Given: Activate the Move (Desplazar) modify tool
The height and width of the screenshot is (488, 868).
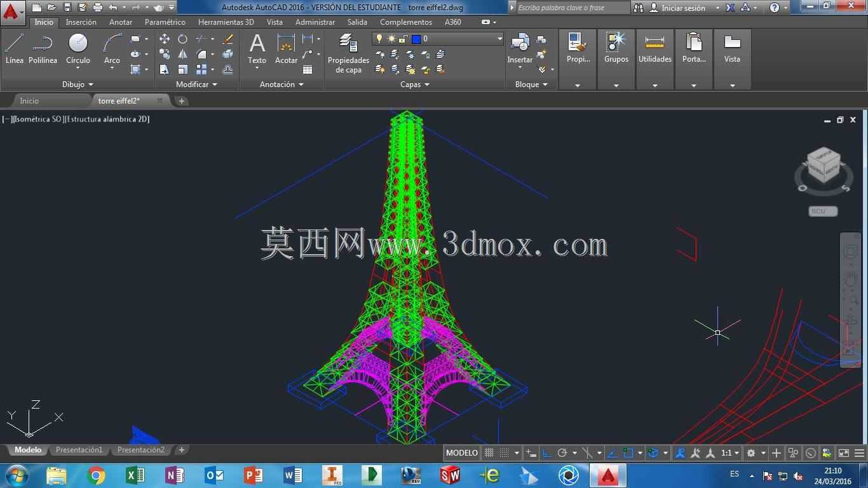Looking at the screenshot, I should point(165,39).
